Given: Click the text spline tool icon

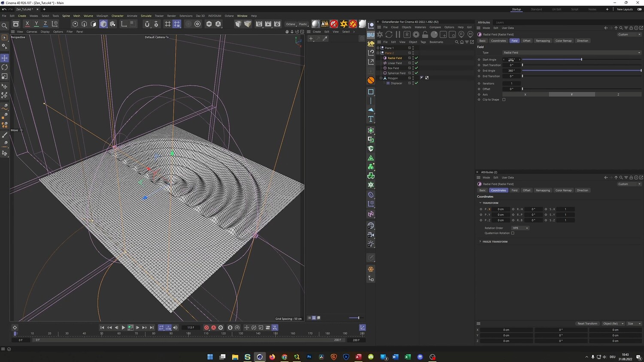Looking at the screenshot, I should tap(371, 119).
